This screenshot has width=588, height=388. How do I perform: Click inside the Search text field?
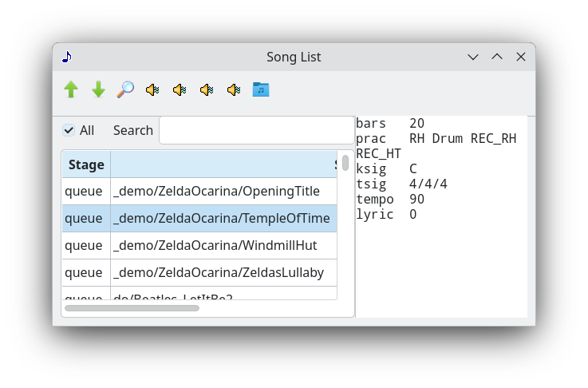pos(255,130)
